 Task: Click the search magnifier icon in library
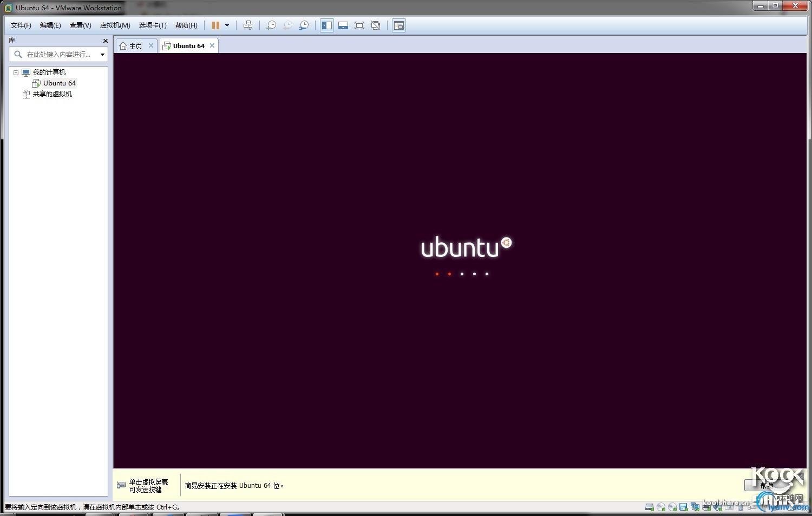(x=18, y=54)
